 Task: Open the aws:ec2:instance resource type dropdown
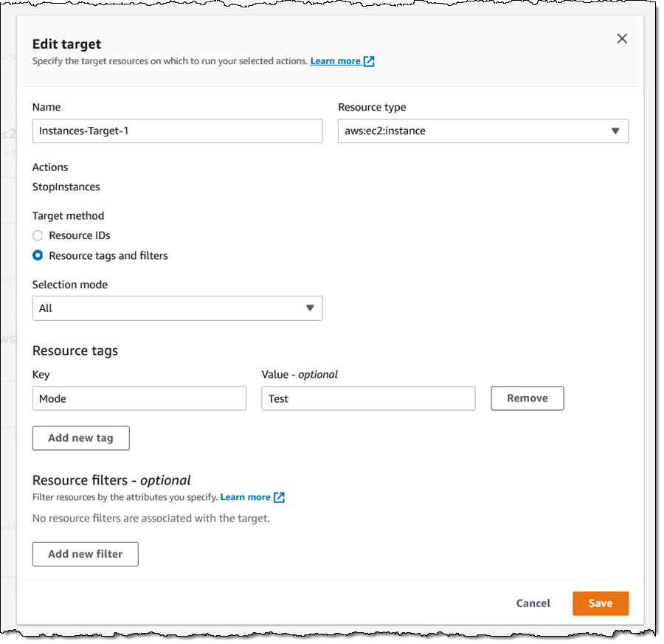(x=483, y=131)
